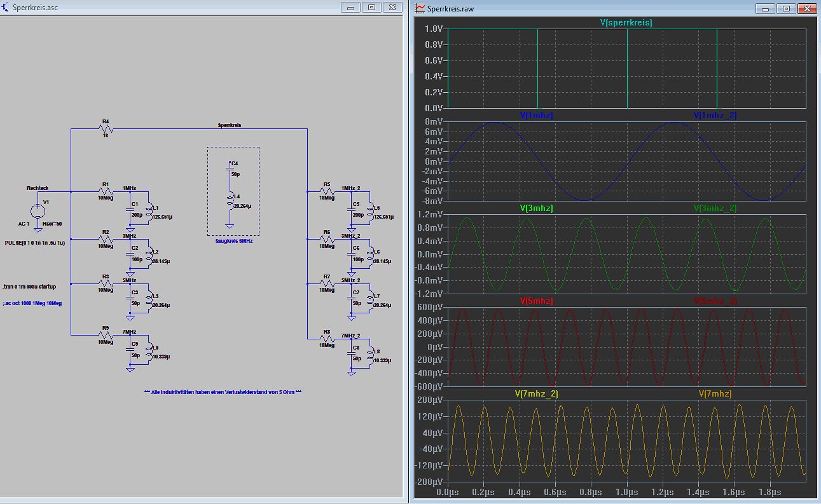Select capacitor C2 in the 3MHz circuit
This screenshot has width=821, height=504.
point(130,254)
